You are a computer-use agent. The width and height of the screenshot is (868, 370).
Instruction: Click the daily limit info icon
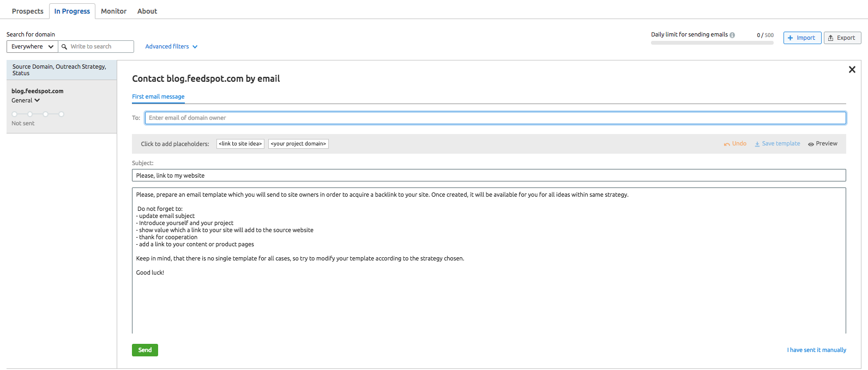pos(732,35)
